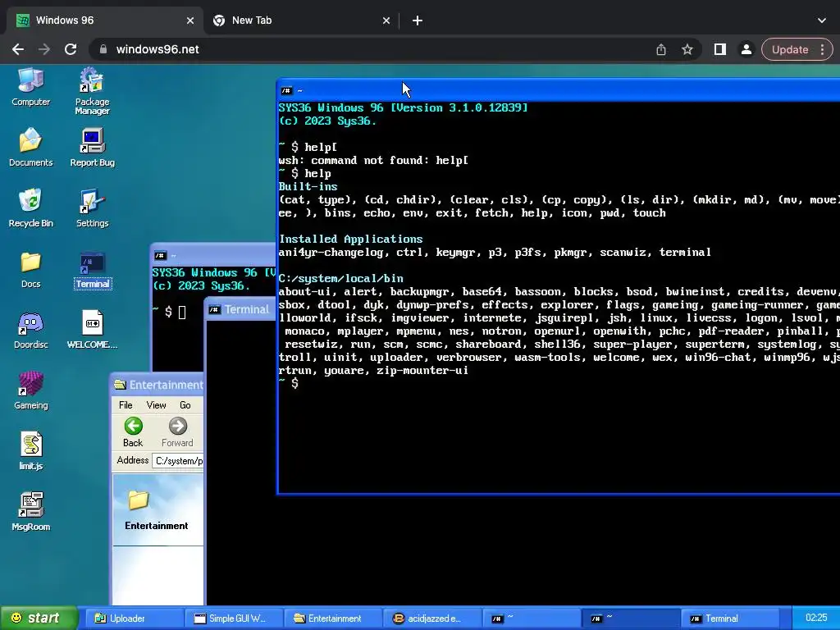This screenshot has height=630, width=840.
Task: Toggle the browser side panel icon
Action: click(x=720, y=49)
